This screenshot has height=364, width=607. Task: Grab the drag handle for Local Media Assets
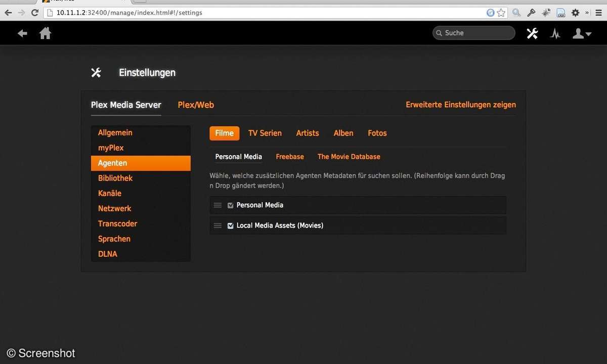(218, 225)
